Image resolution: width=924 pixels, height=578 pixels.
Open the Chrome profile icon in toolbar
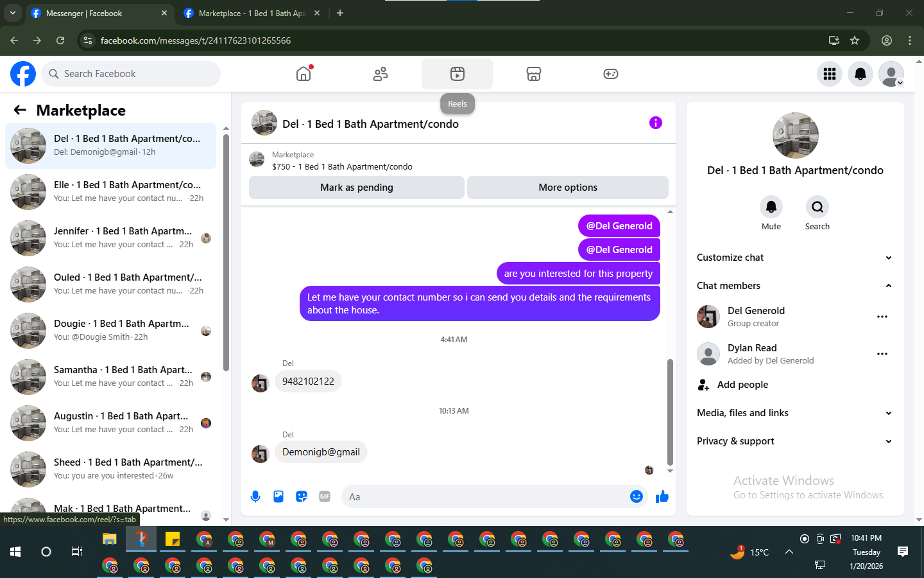[887, 40]
